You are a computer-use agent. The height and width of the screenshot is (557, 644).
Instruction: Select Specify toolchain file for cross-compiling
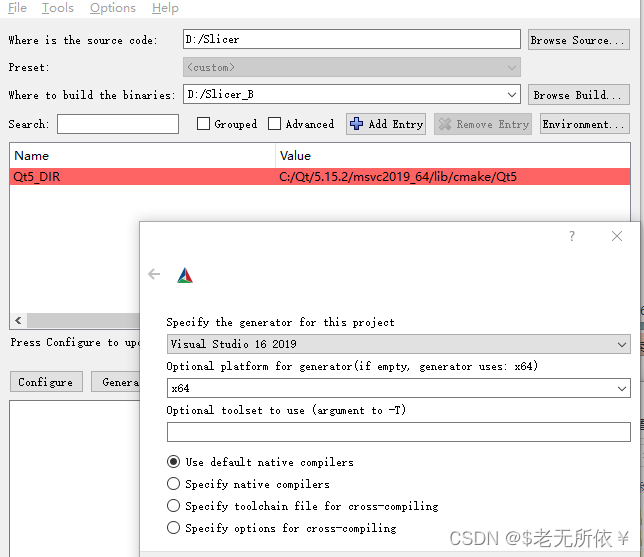click(173, 506)
